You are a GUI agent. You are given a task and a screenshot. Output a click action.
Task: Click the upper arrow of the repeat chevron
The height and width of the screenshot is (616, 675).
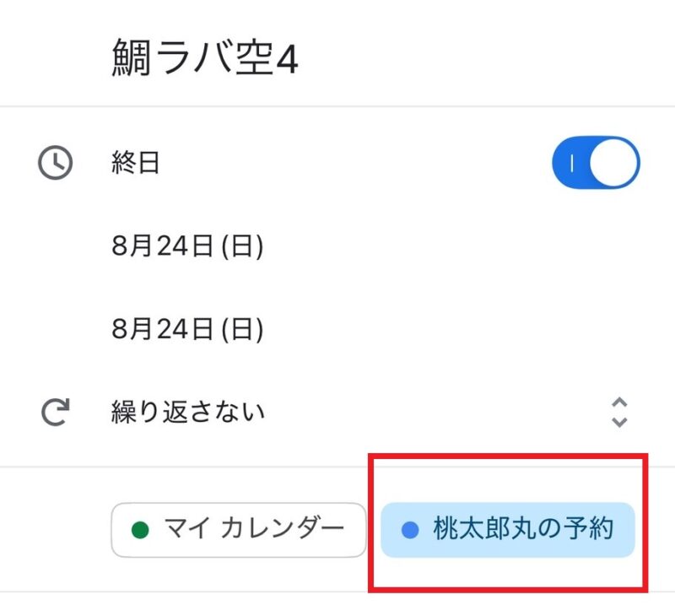tap(619, 403)
